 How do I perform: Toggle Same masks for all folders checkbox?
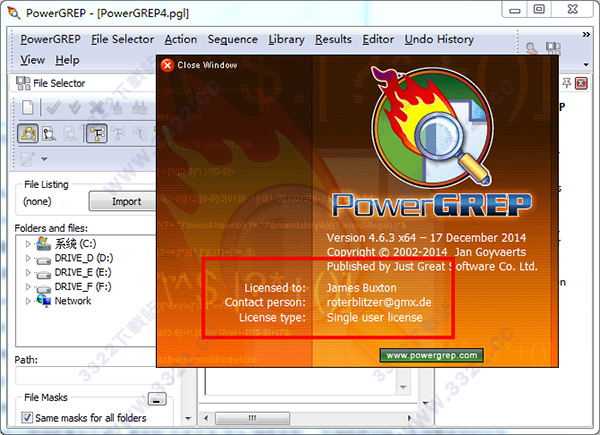(26, 417)
